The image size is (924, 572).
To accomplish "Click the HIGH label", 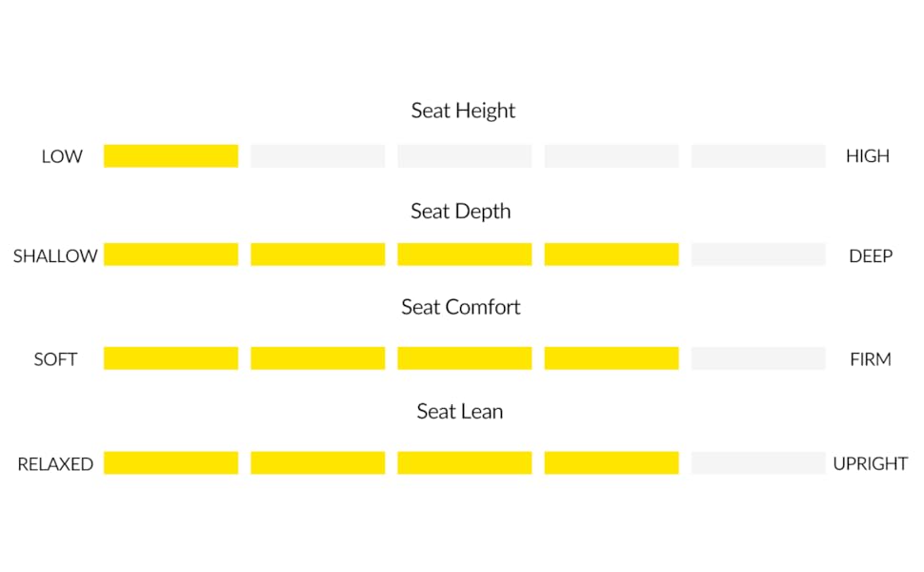I will (868, 156).
